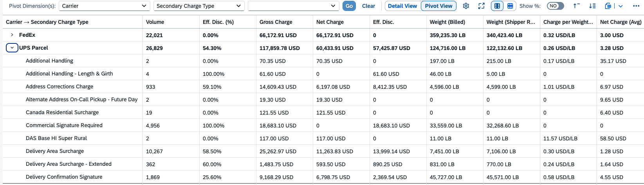Click the export to spreadsheet icon

pyautogui.click(x=608, y=6)
